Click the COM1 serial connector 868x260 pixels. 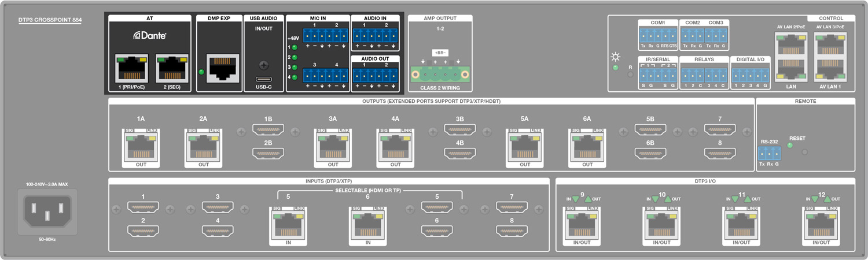pyautogui.click(x=657, y=35)
